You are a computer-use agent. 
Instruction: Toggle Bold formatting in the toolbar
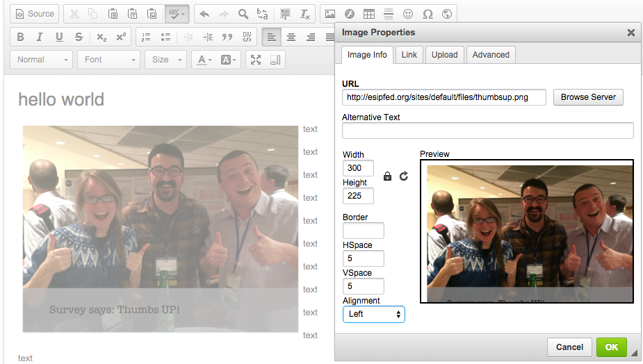[x=20, y=38]
